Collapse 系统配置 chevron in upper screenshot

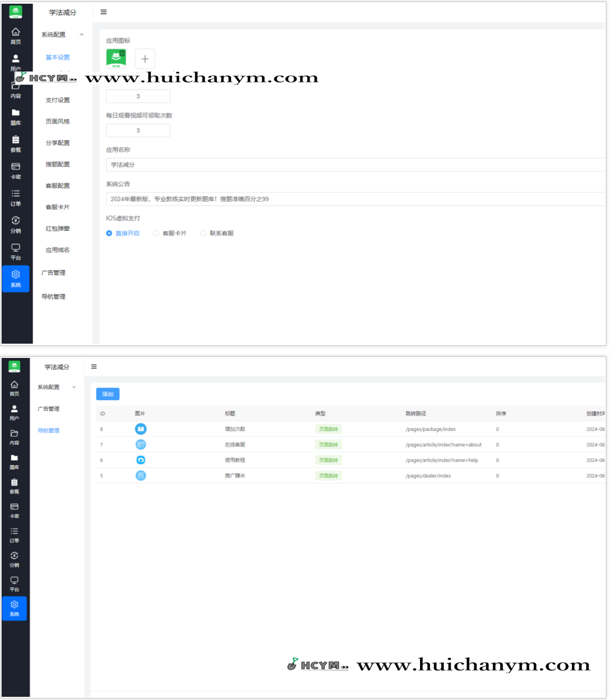[82, 35]
